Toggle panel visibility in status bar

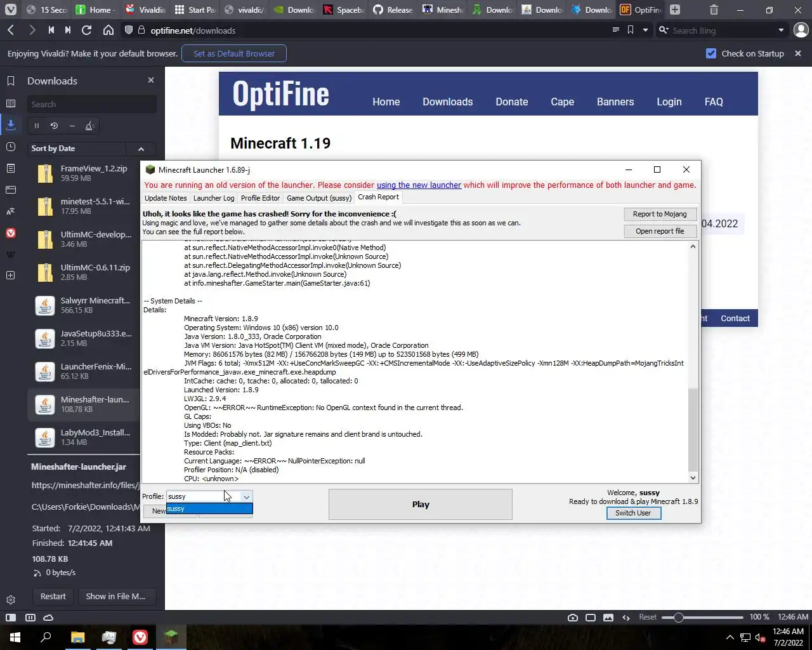[x=11, y=617]
